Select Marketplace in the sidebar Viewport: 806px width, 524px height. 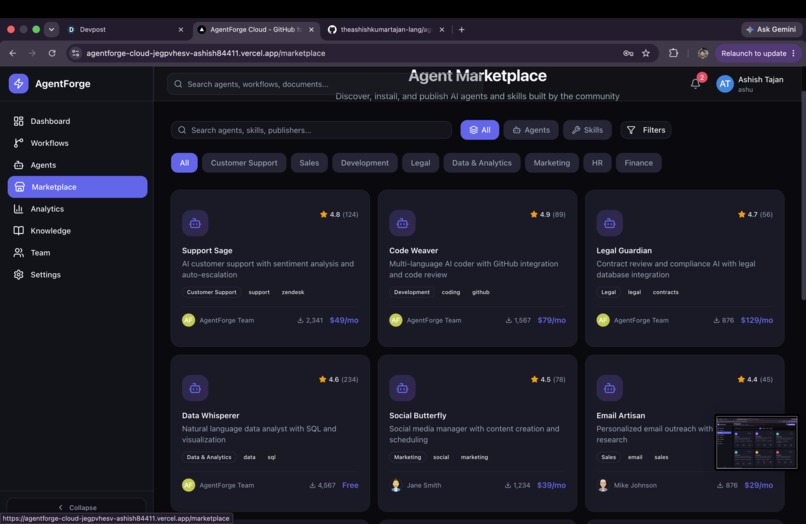tap(78, 187)
